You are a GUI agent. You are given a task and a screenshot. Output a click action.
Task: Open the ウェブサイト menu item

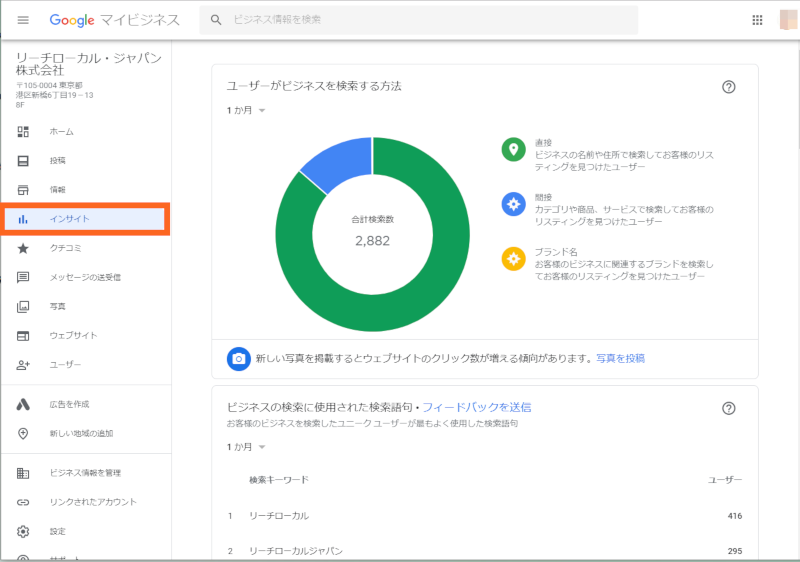click(86, 336)
